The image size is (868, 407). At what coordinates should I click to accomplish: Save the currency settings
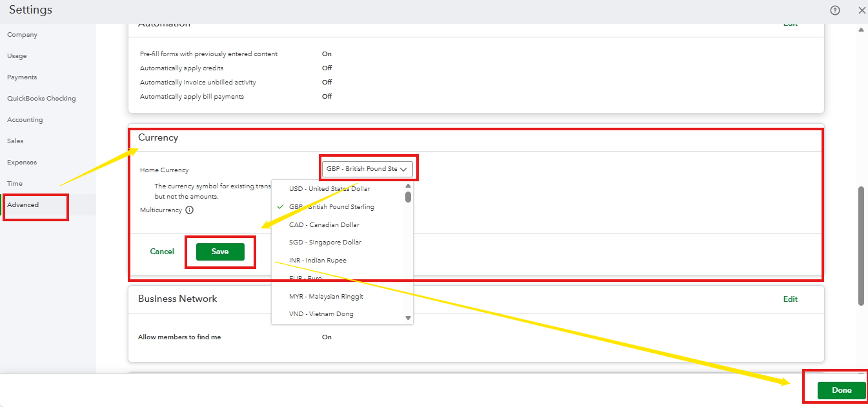tap(220, 252)
